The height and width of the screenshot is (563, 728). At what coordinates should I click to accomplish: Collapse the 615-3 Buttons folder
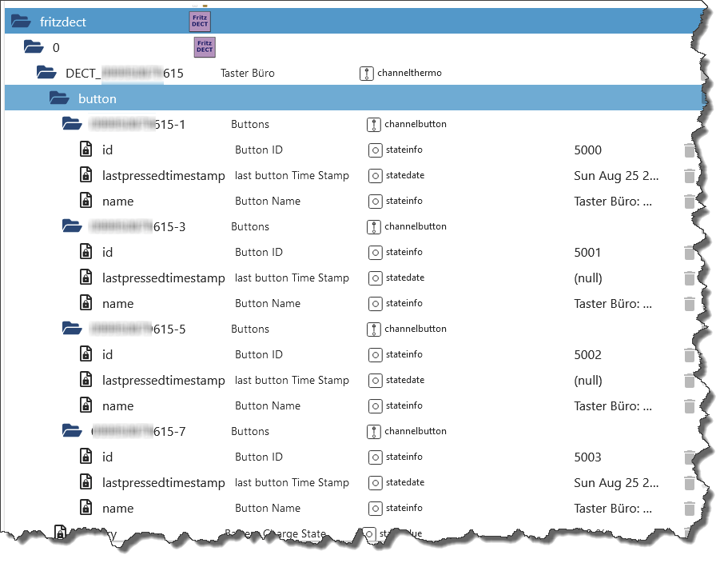(72, 226)
